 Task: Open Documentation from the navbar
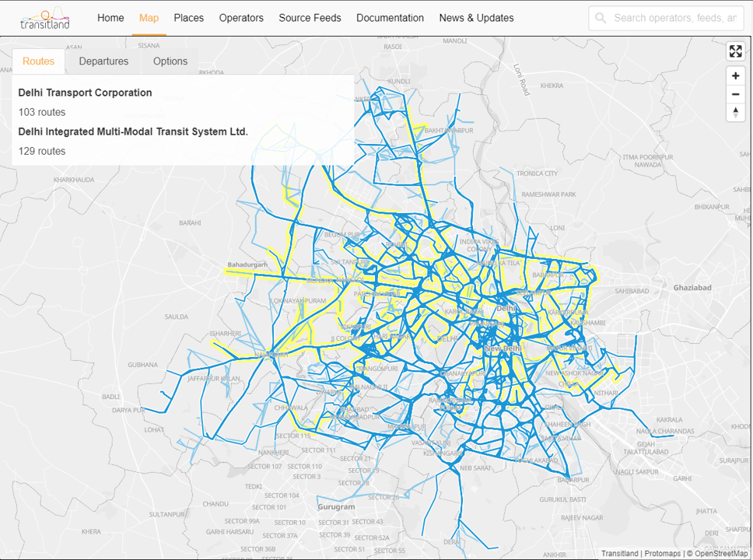click(x=390, y=18)
